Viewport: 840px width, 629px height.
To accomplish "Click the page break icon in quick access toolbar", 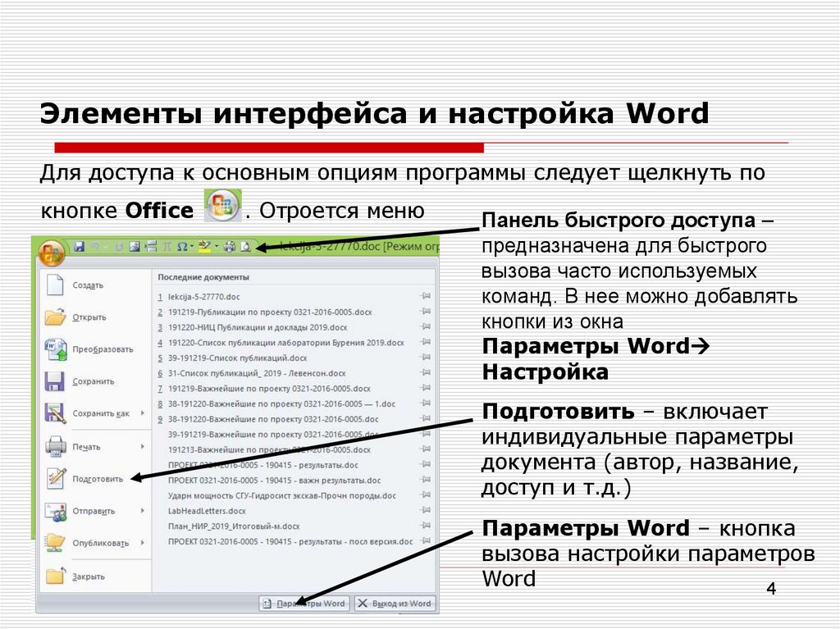I will pos(151,247).
